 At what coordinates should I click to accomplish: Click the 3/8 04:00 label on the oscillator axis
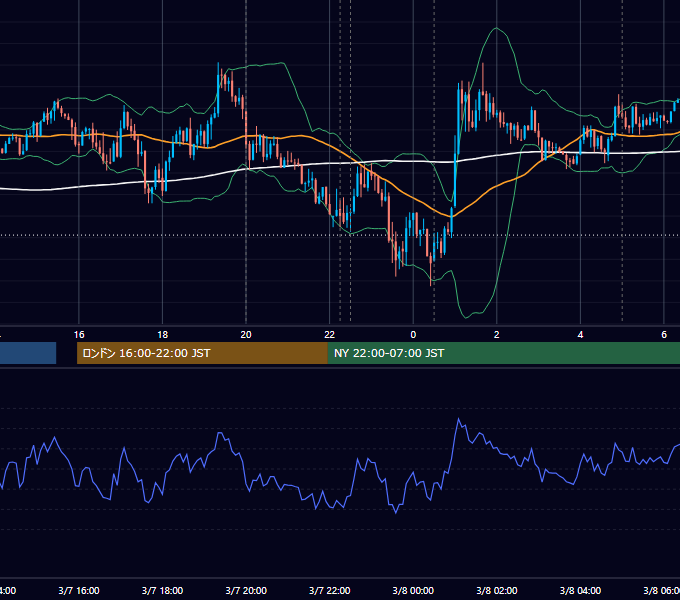point(580,590)
